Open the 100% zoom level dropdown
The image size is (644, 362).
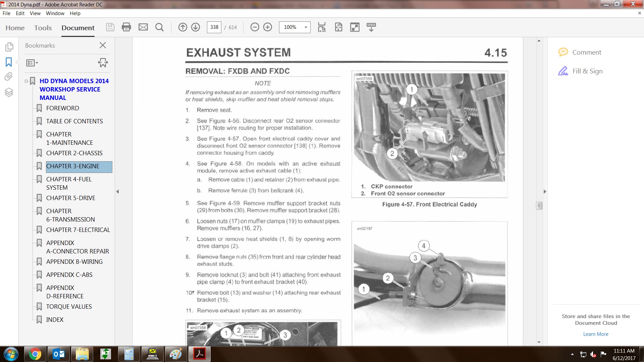click(x=306, y=27)
